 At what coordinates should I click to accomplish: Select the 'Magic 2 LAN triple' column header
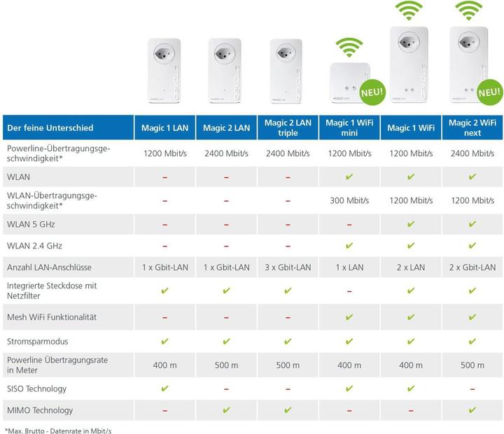(288, 127)
